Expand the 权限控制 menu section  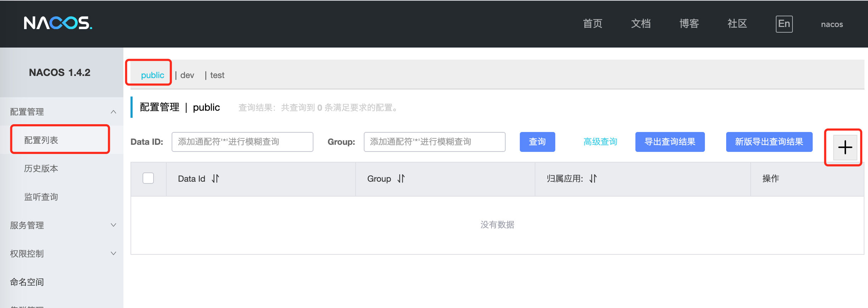[x=62, y=254]
